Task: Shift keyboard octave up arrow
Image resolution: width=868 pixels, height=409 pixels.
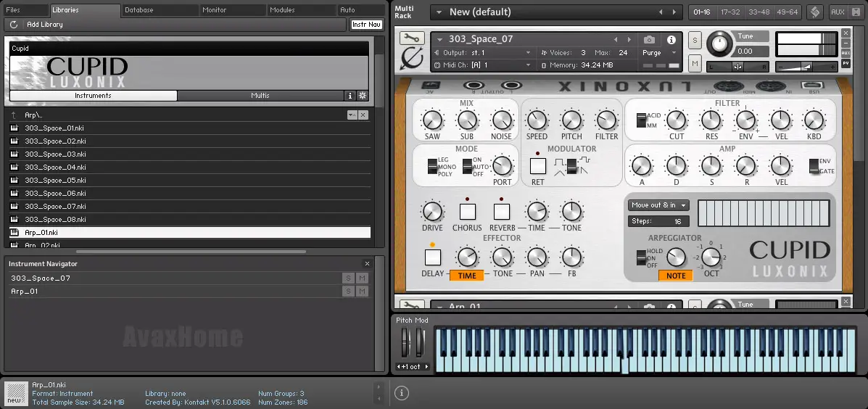Action: pyautogui.click(x=426, y=367)
